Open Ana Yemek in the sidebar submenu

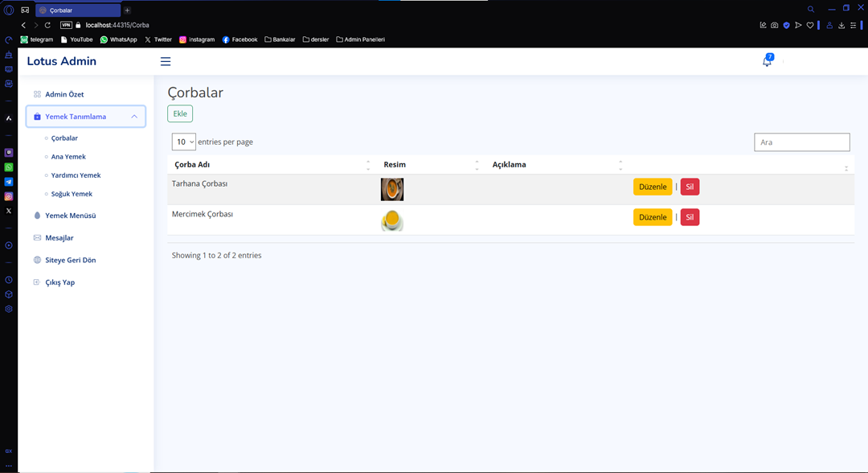pos(68,157)
